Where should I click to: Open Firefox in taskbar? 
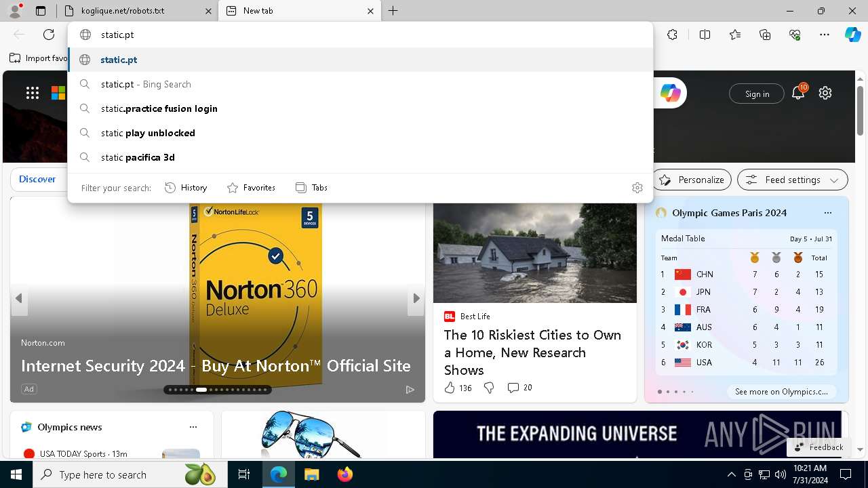point(344,474)
